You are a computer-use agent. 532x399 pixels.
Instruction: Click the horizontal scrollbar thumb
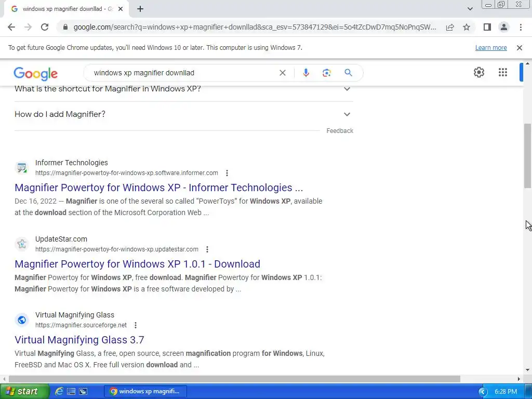(234, 379)
